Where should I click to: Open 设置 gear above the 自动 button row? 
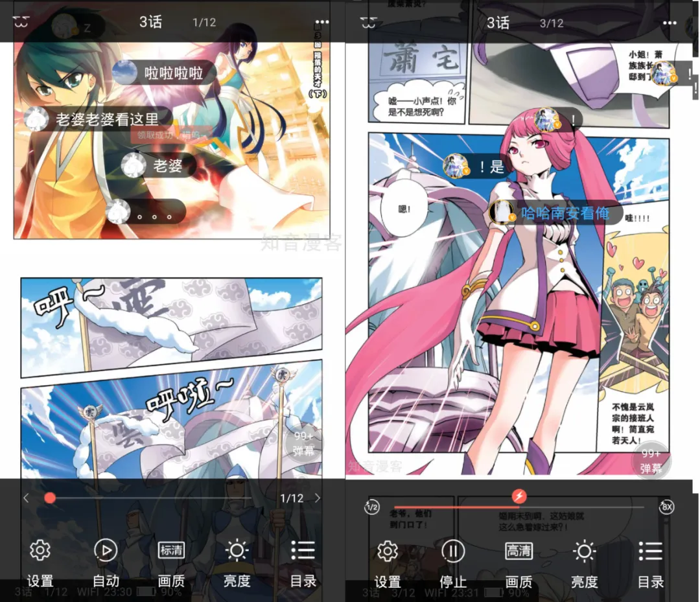[40, 550]
